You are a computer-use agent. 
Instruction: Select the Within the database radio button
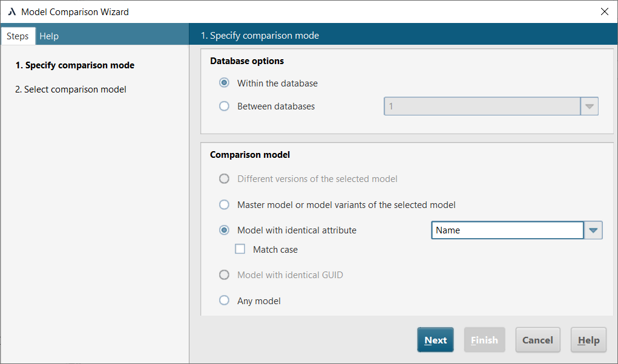click(x=224, y=83)
